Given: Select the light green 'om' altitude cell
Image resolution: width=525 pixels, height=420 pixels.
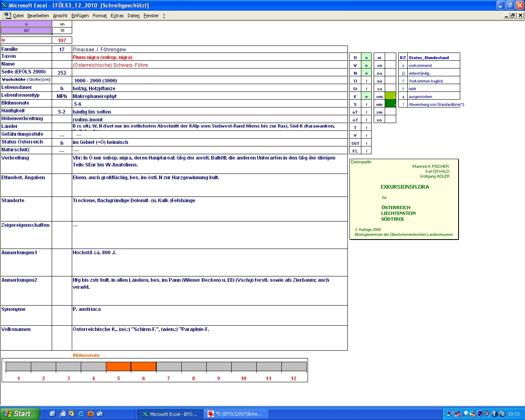Looking at the screenshot, I should [390, 96].
